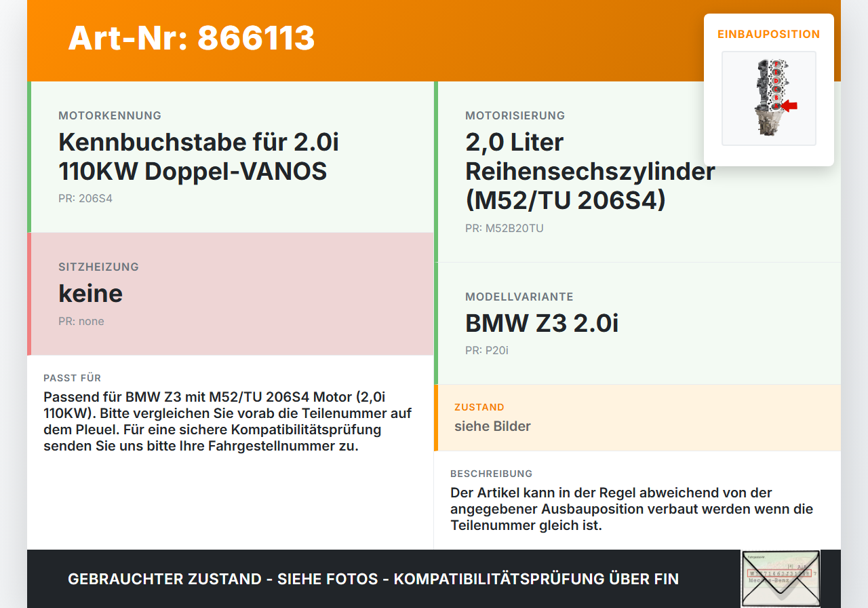Click the 'GEBRAUCHTER ZUSTAND - SIEHE FOTOS' footer text

(x=373, y=579)
